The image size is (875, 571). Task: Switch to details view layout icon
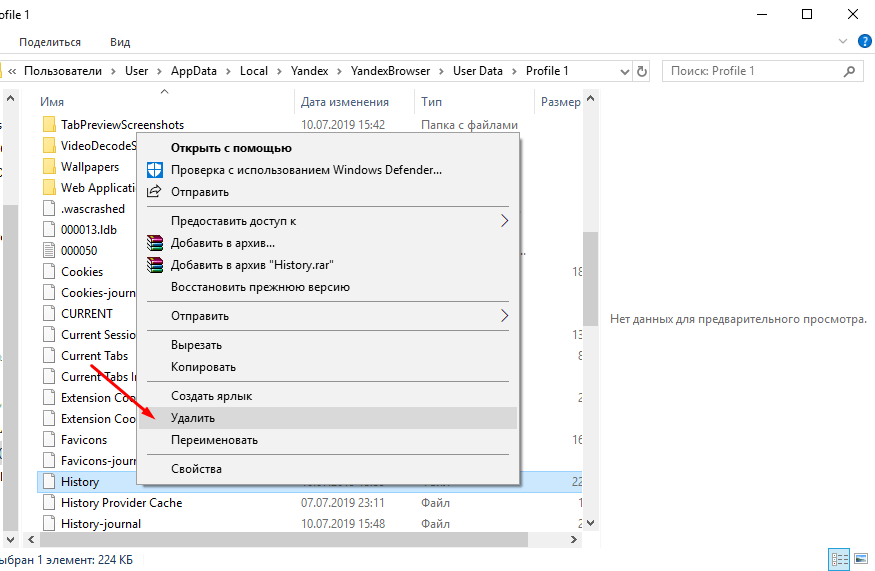(839, 559)
